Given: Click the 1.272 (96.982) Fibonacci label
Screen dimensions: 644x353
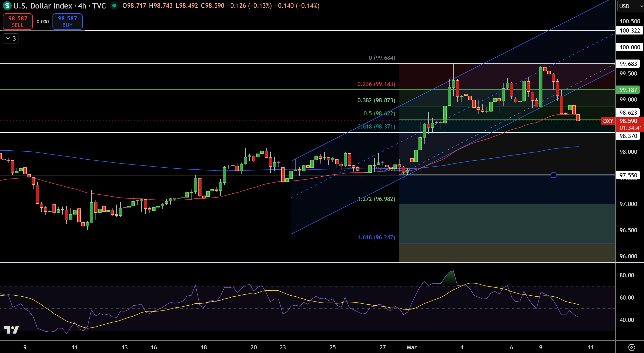Looking at the screenshot, I should tap(376, 199).
